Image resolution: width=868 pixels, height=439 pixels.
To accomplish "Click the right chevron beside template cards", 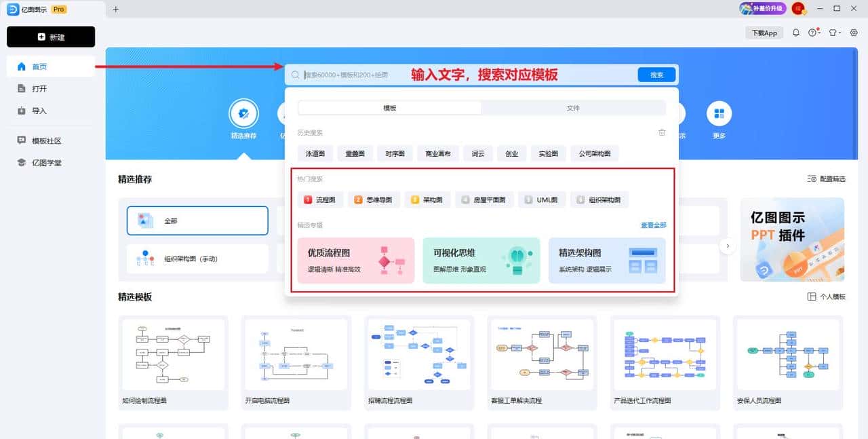I will click(728, 247).
